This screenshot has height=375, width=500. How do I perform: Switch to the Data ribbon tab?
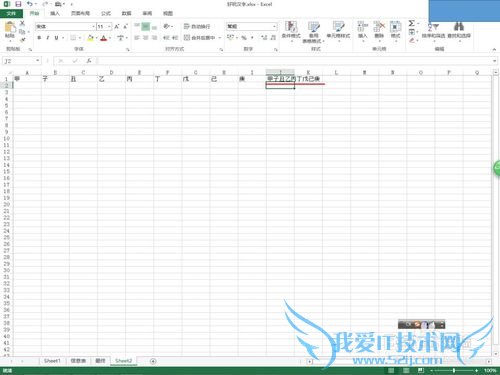point(126,13)
